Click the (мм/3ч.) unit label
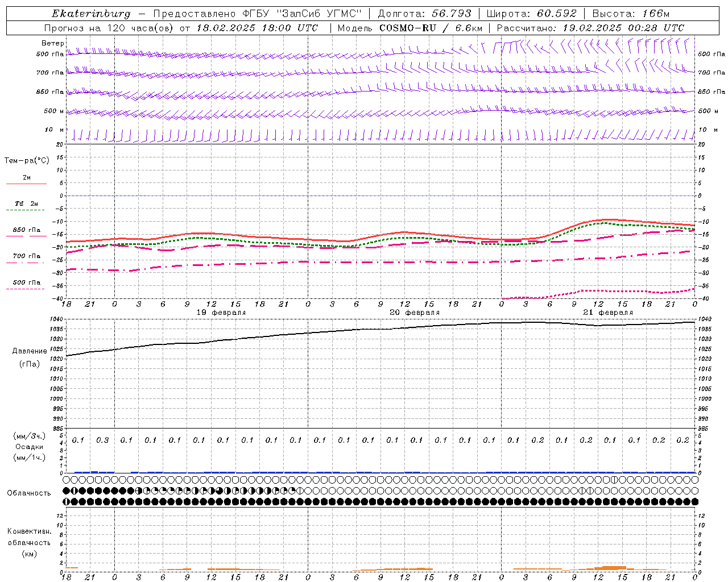 [30, 436]
